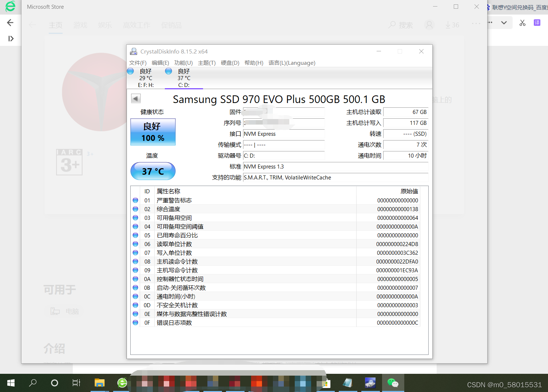This screenshot has width=548, height=392.
Task: Open Microsoft Store search
Action: click(x=401, y=25)
